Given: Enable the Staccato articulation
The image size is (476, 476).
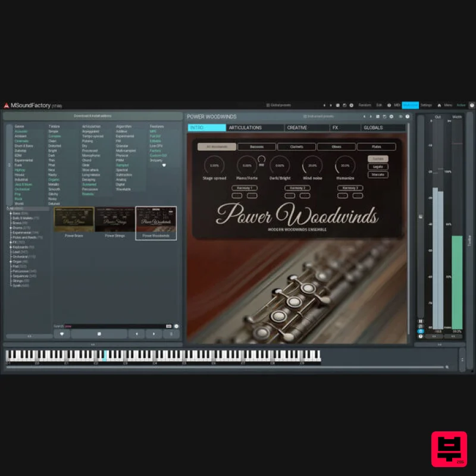Looking at the screenshot, I should point(378,174).
